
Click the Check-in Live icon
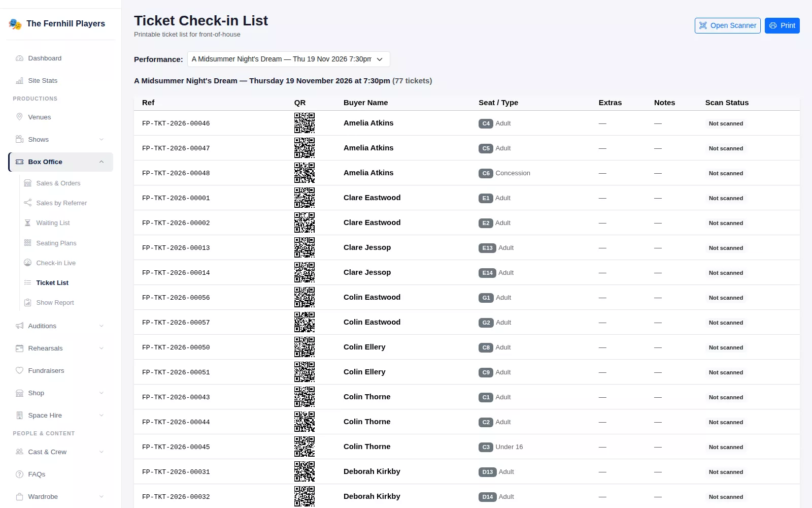tap(27, 263)
